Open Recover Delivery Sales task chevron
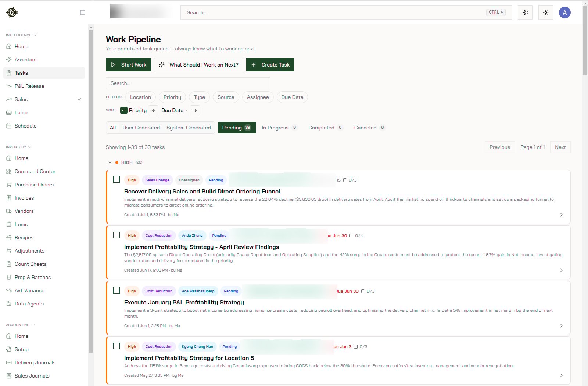This screenshot has height=386, width=588. point(561,215)
